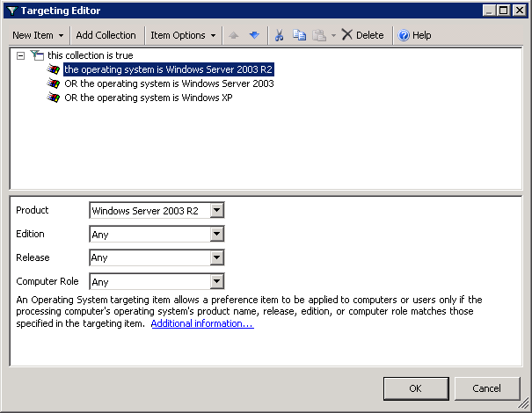The image size is (532, 413).
Task: Move item up with gray arrow
Action: (x=233, y=35)
